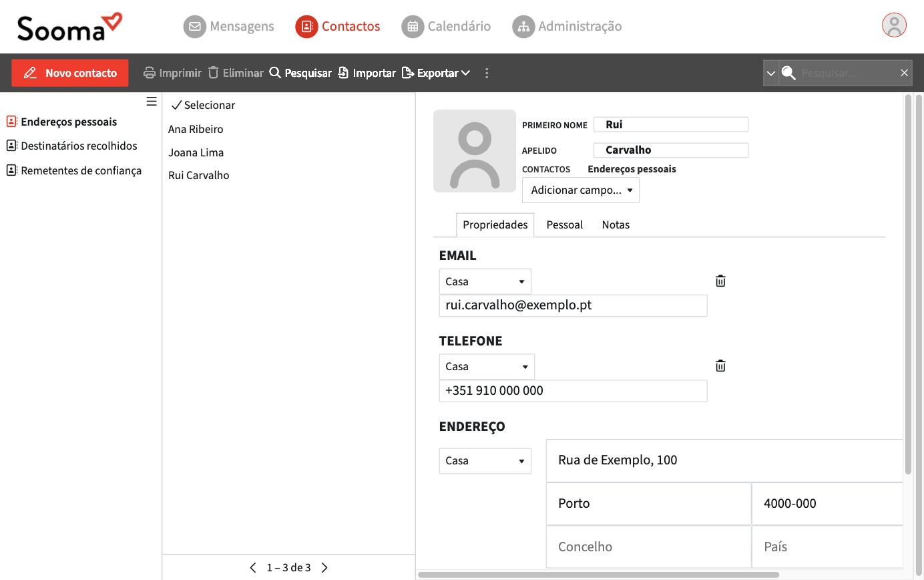Click the vertical scrollbar of contact form
Viewport: 924px width, 580px height.
(x=908, y=284)
